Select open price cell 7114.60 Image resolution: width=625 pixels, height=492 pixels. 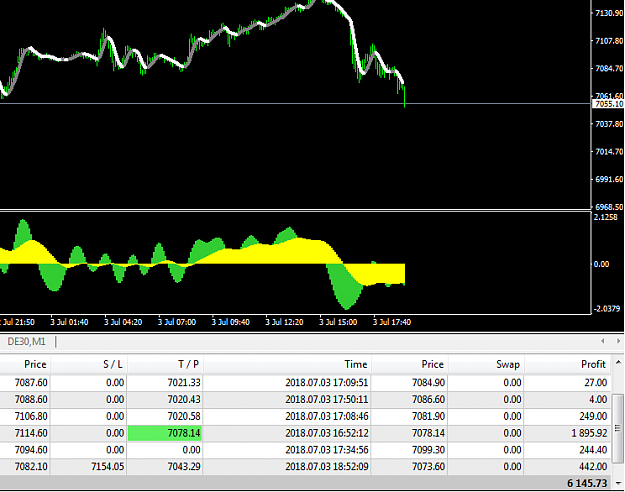pos(31,433)
